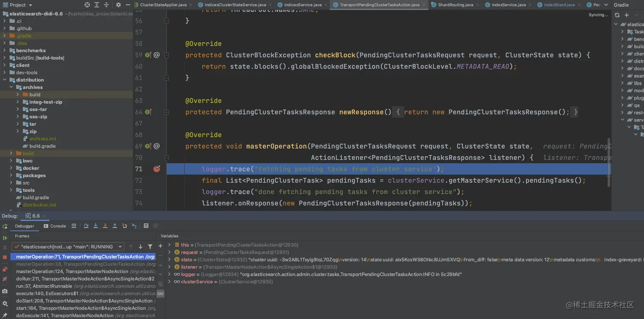Click Force Step Into red arrow
The width and height of the screenshot is (644, 319).
point(105,226)
